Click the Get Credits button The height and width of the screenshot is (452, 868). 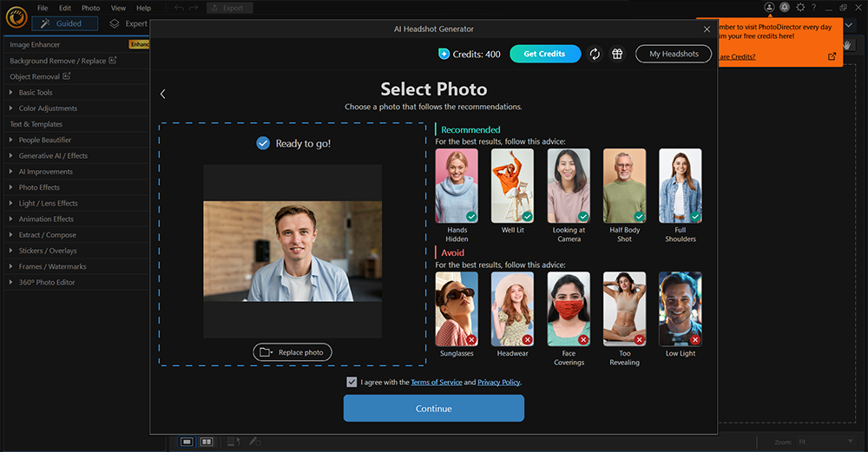545,54
